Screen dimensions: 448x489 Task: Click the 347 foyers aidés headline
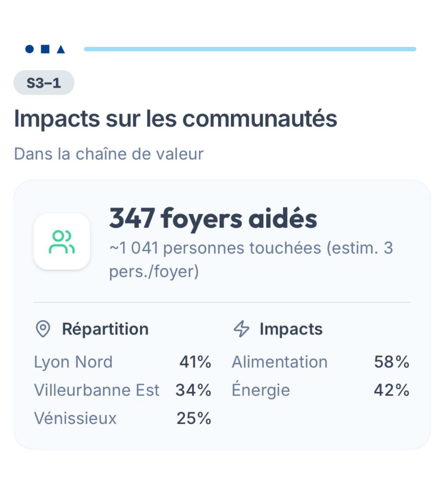213,219
